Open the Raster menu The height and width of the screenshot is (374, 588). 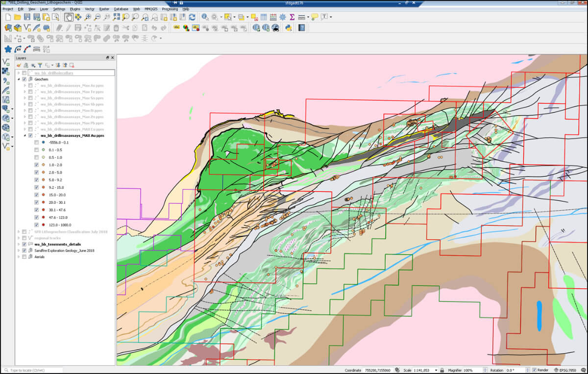tap(103, 8)
